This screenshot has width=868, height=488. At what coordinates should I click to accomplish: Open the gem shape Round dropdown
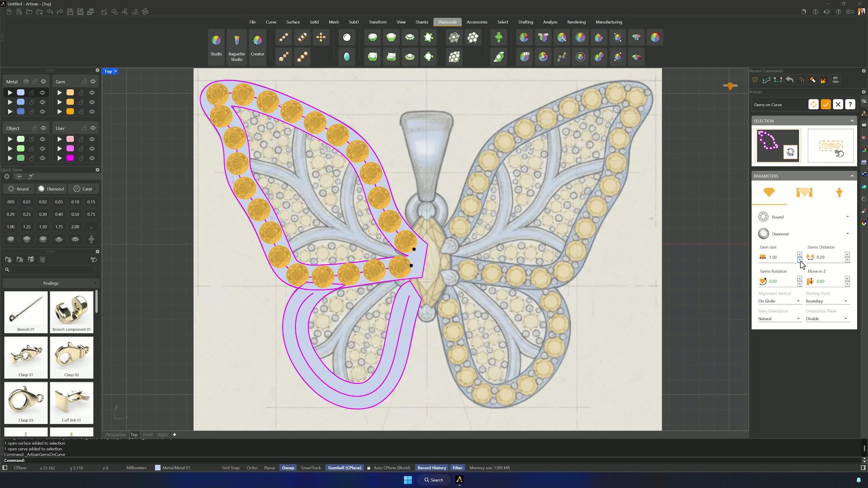804,217
